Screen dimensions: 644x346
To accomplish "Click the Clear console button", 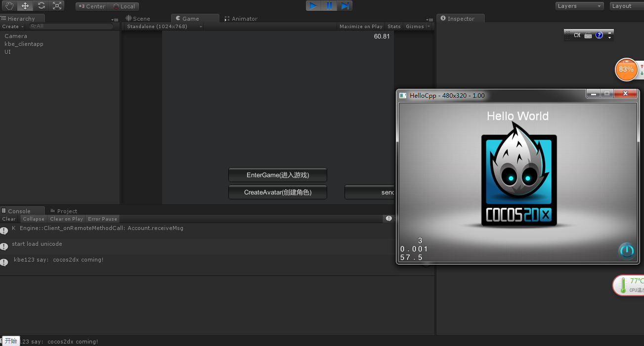I will (9, 219).
